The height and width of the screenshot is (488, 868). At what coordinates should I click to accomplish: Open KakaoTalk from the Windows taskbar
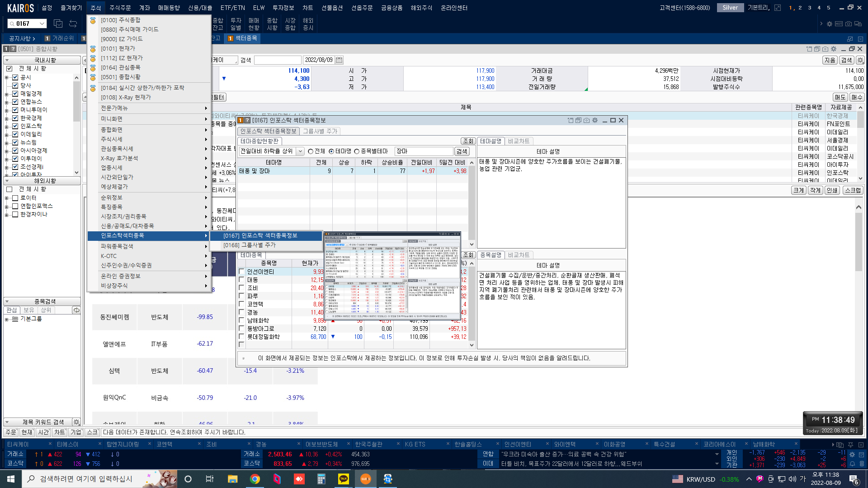click(x=343, y=479)
